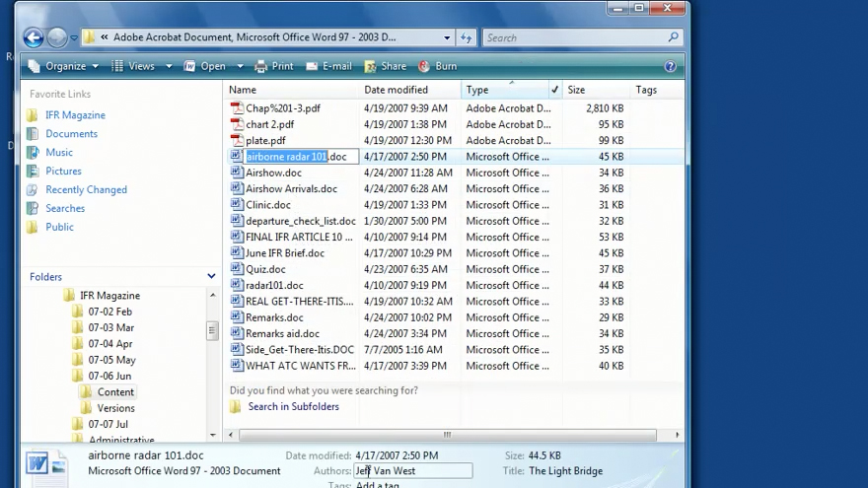The width and height of the screenshot is (868, 488).
Task: Select 07-05 May folder in tree
Action: (x=111, y=360)
